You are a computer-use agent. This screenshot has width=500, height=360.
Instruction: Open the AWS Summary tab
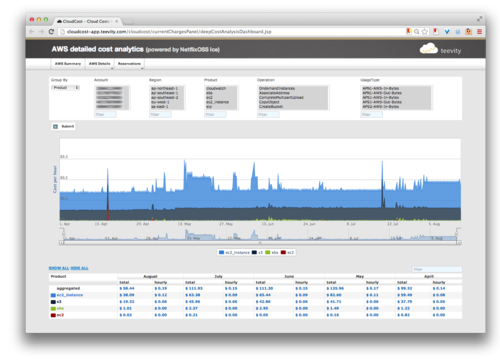point(68,64)
